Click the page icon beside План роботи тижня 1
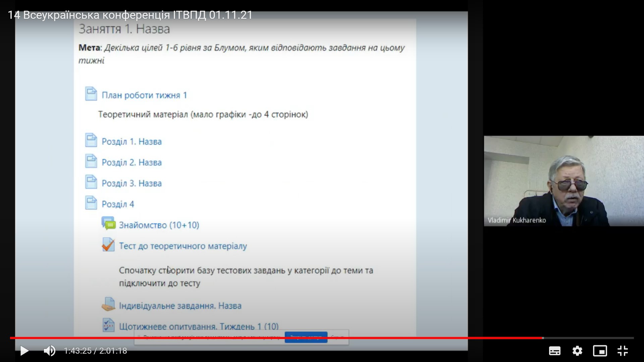Viewport: 644px width, 362px height. [91, 94]
